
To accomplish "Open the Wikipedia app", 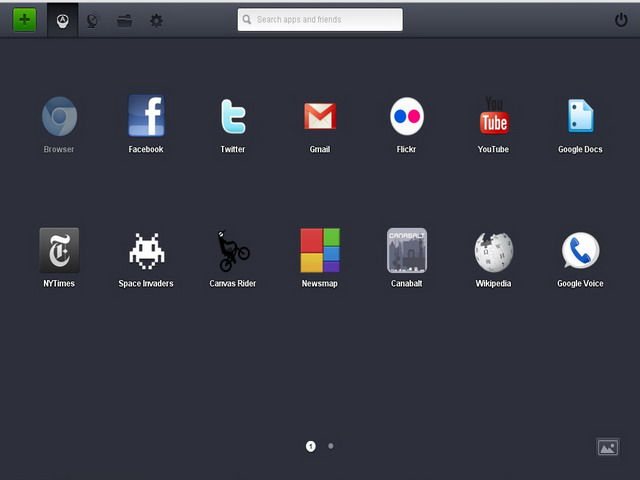I will pyautogui.click(x=494, y=252).
